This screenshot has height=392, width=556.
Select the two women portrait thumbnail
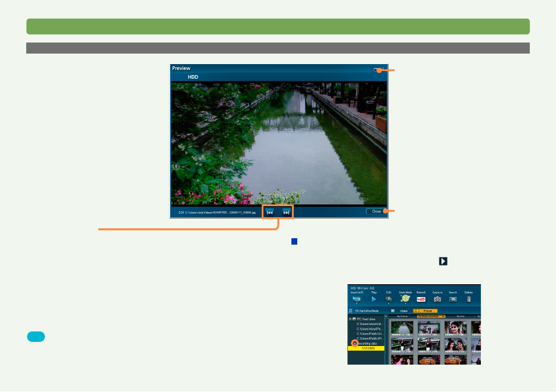pyautogui.click(x=456, y=345)
